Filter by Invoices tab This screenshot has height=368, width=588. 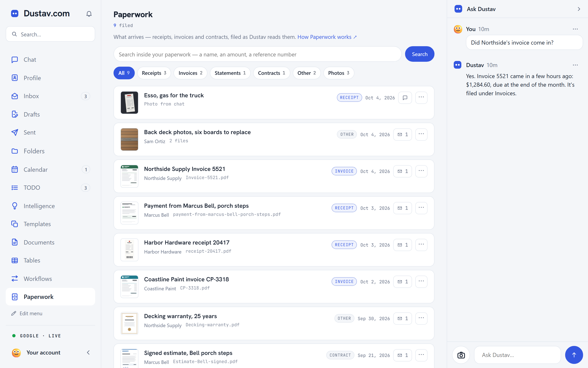(x=190, y=73)
